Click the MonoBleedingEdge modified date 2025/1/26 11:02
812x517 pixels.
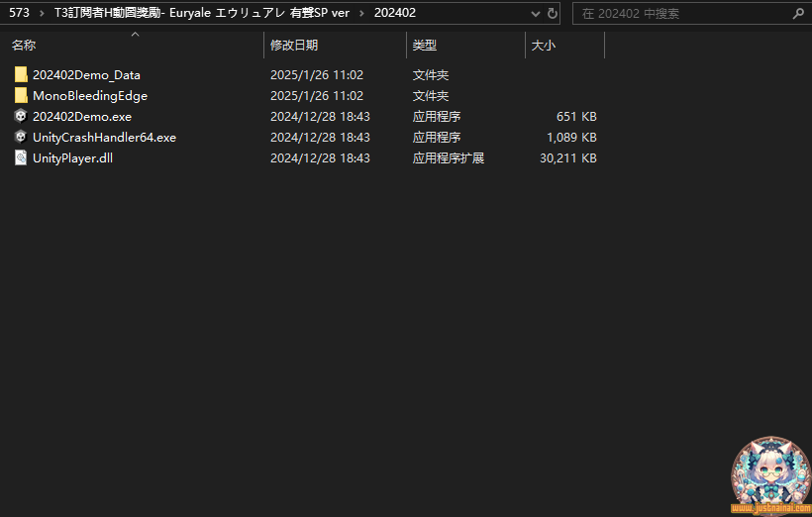(317, 95)
